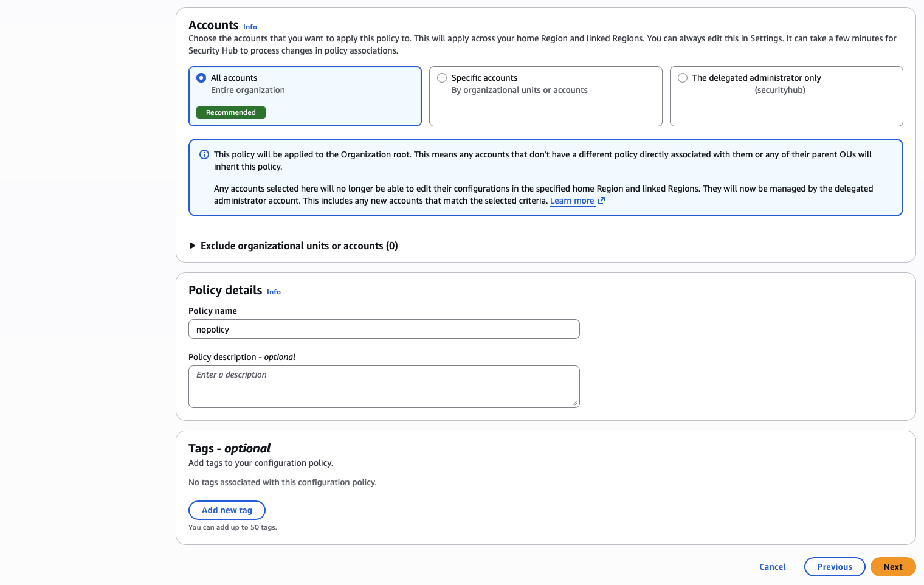The width and height of the screenshot is (924, 585).
Task: Follow the Learn more link
Action: (x=571, y=201)
